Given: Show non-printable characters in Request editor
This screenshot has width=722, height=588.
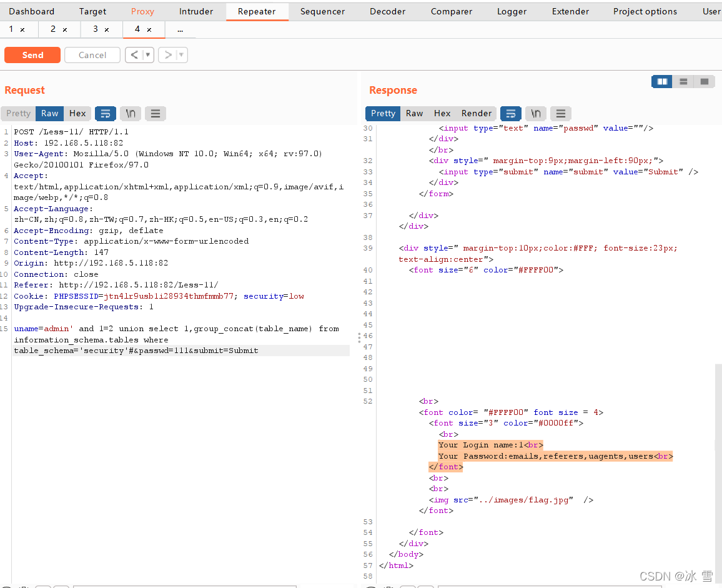Looking at the screenshot, I should (131, 113).
